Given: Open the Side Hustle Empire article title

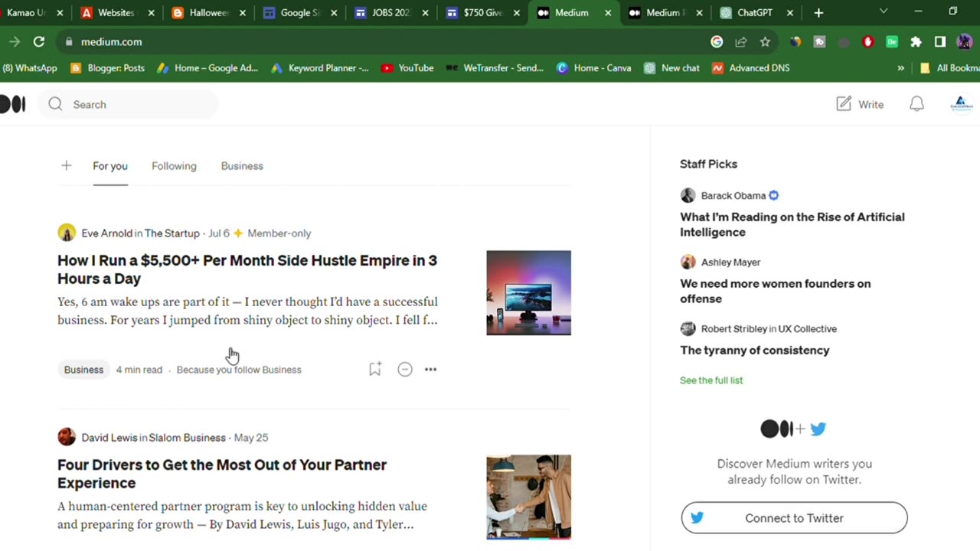Looking at the screenshot, I should pyautogui.click(x=247, y=269).
